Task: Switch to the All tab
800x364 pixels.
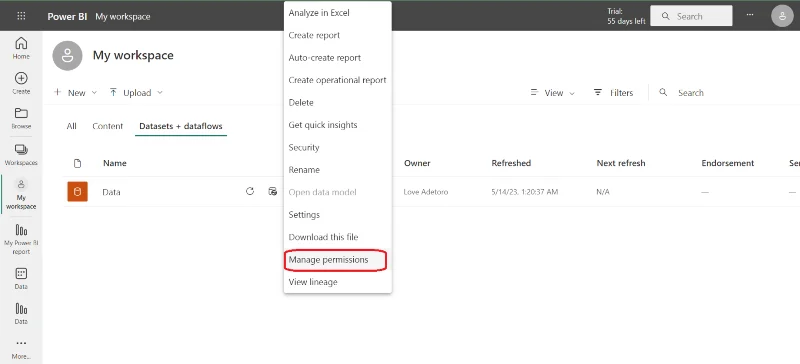Action: pos(71,126)
